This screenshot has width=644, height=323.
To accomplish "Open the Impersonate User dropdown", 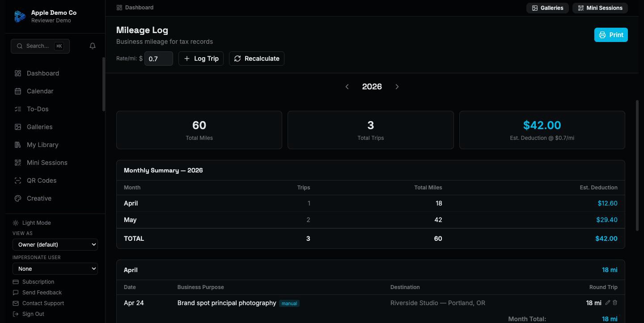I will coord(55,268).
